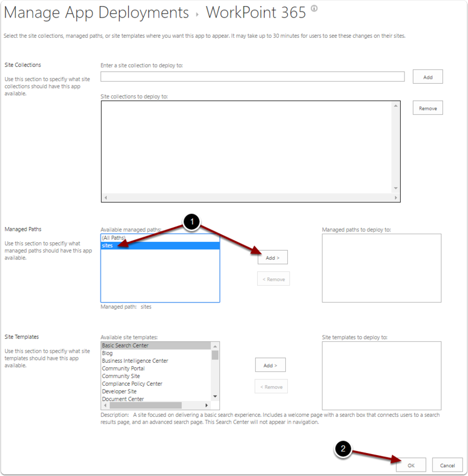Click right arrow of site collections horizontal scrollbar

pos(396,198)
